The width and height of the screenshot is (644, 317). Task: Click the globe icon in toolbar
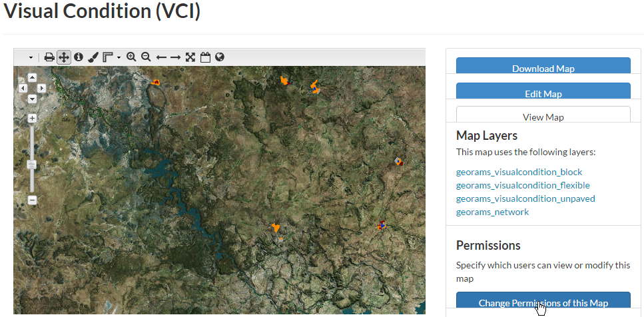pyautogui.click(x=220, y=57)
